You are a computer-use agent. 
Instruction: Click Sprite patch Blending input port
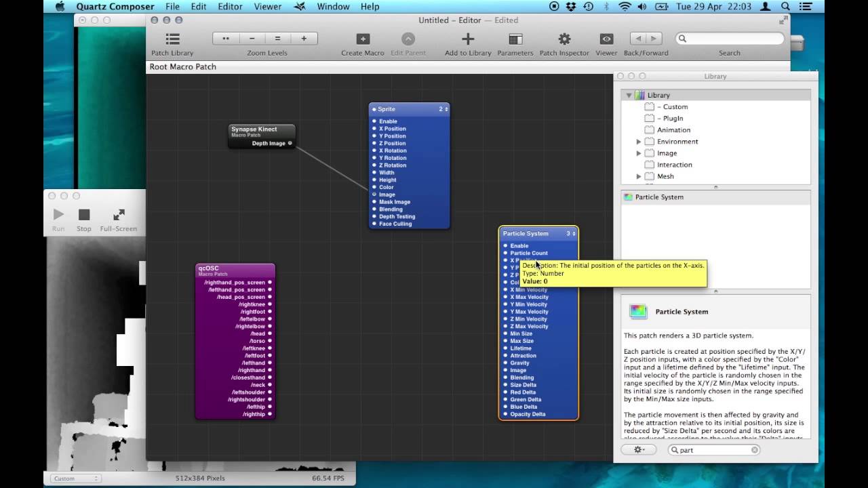(x=374, y=209)
